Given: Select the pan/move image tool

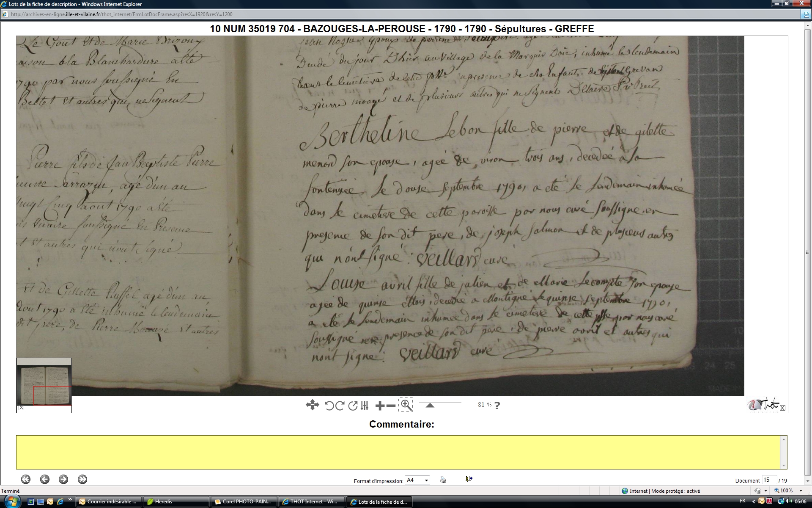Looking at the screenshot, I should [312, 405].
